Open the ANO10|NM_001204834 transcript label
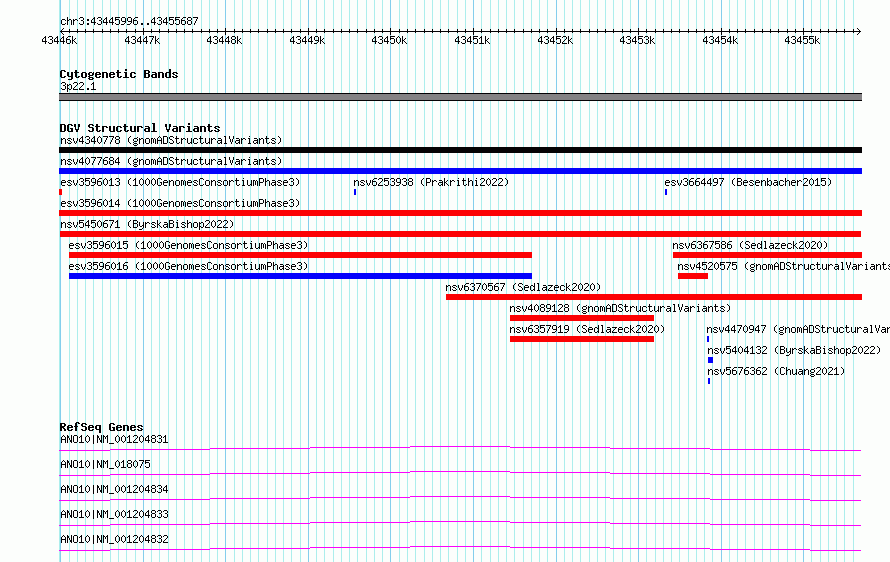This screenshot has width=890, height=562. coord(114,489)
